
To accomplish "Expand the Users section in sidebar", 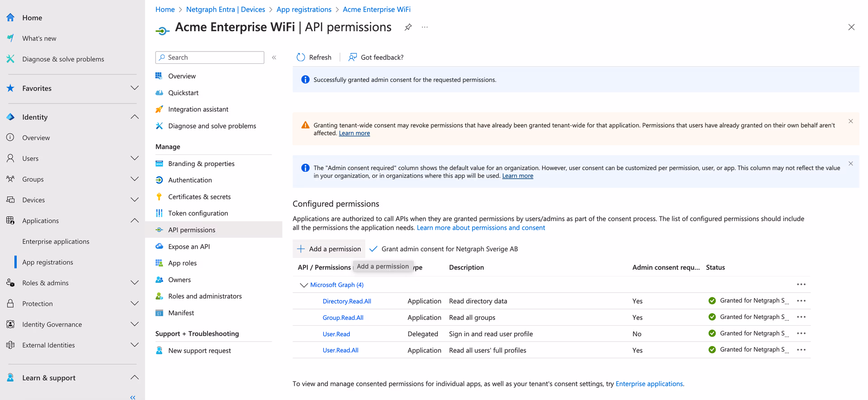I will (x=134, y=158).
